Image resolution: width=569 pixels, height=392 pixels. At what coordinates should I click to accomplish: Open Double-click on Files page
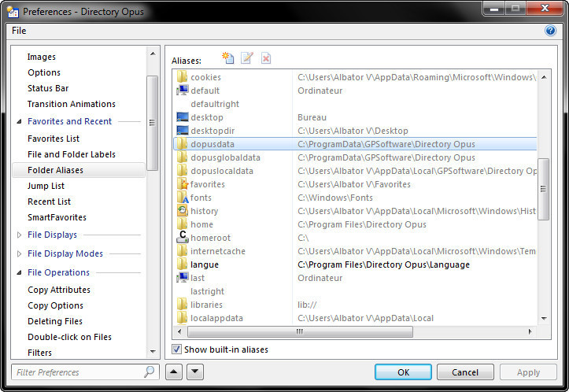[x=70, y=337]
